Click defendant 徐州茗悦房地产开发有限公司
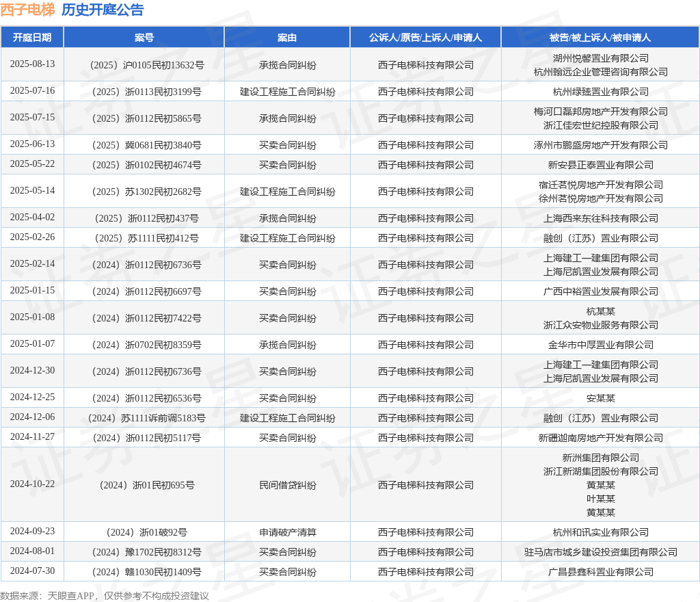700x602 pixels. click(600, 199)
